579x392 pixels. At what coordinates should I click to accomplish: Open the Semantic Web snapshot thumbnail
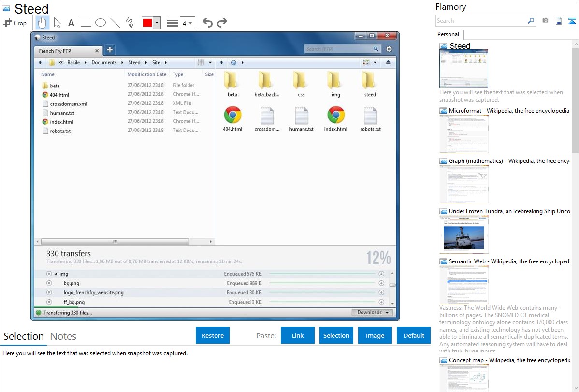tap(464, 285)
